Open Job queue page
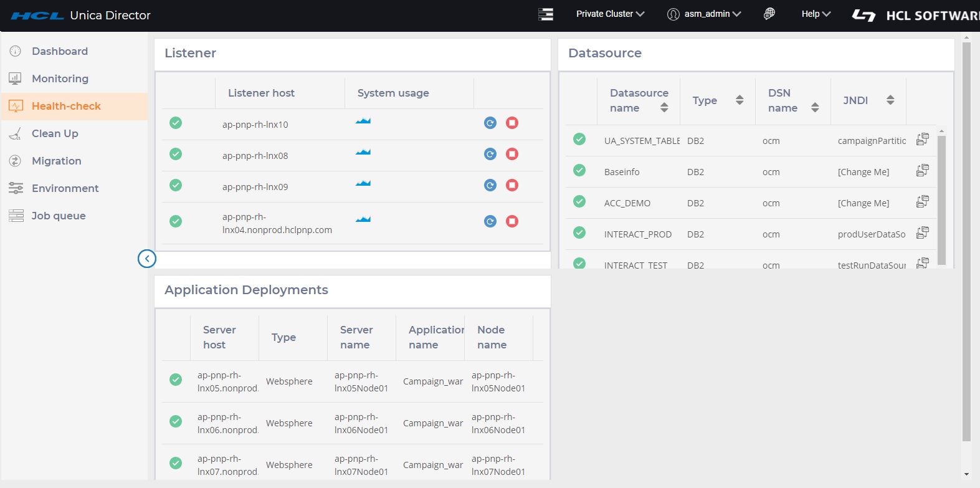 [x=59, y=216]
